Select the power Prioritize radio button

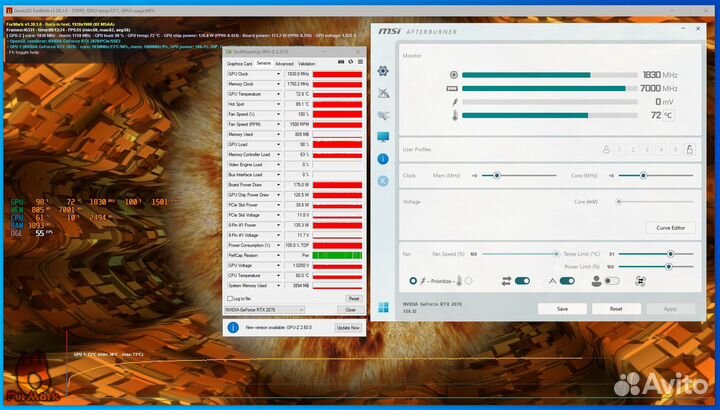click(413, 281)
